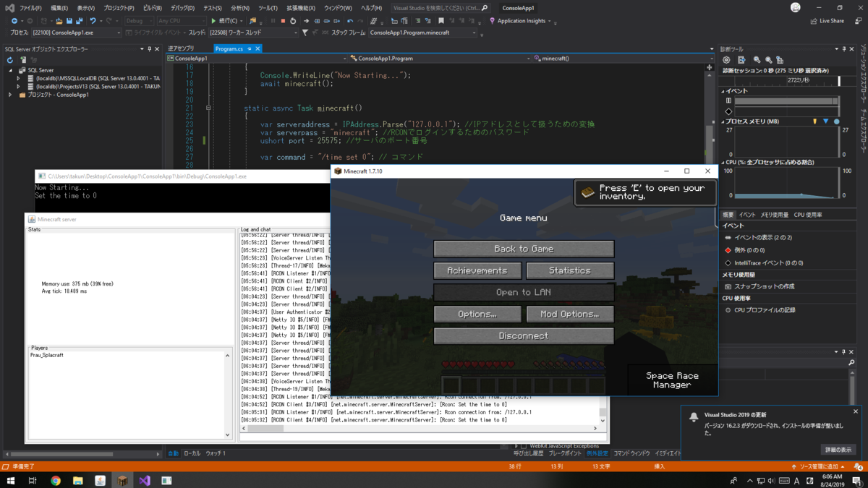
Task: Click the Continue (続行) debug button
Action: 221,22
